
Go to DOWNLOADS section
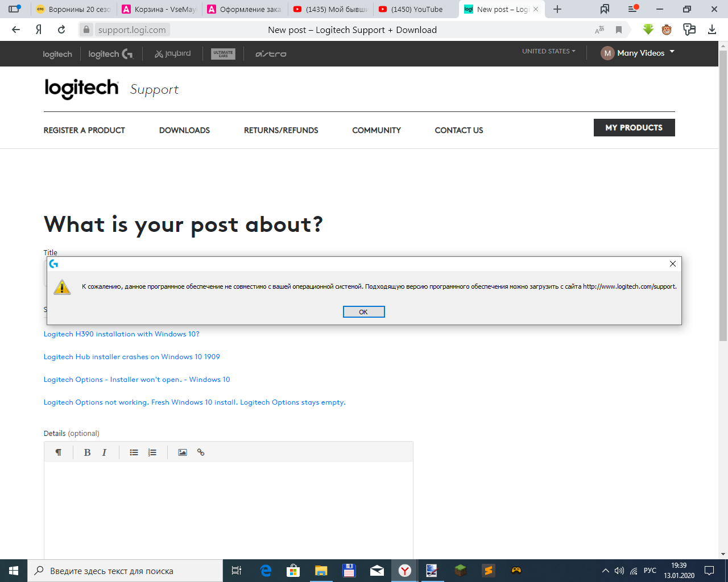coord(184,130)
